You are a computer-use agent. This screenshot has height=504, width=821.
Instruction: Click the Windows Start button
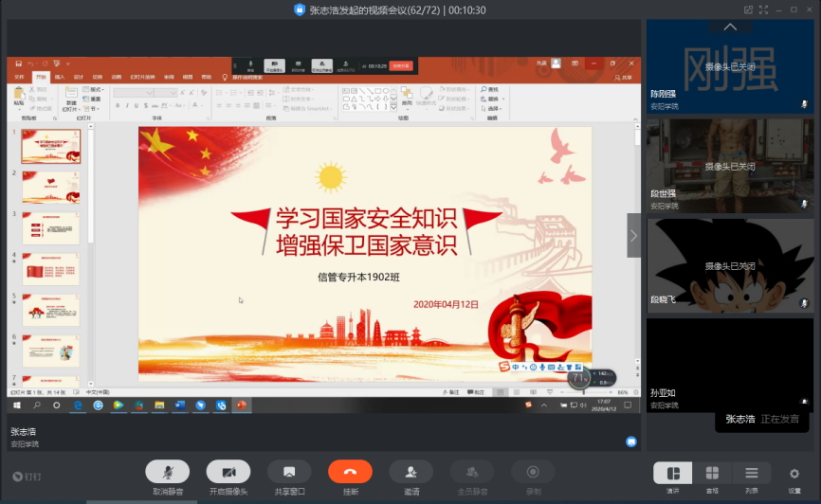[x=17, y=405]
